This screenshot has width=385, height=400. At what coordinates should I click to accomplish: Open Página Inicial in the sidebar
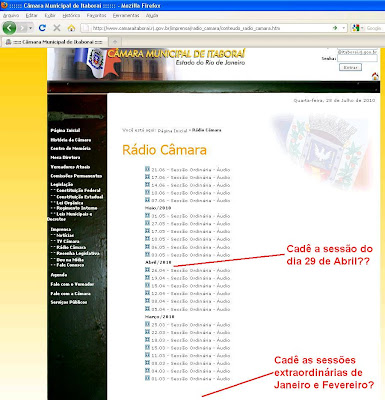click(65, 130)
